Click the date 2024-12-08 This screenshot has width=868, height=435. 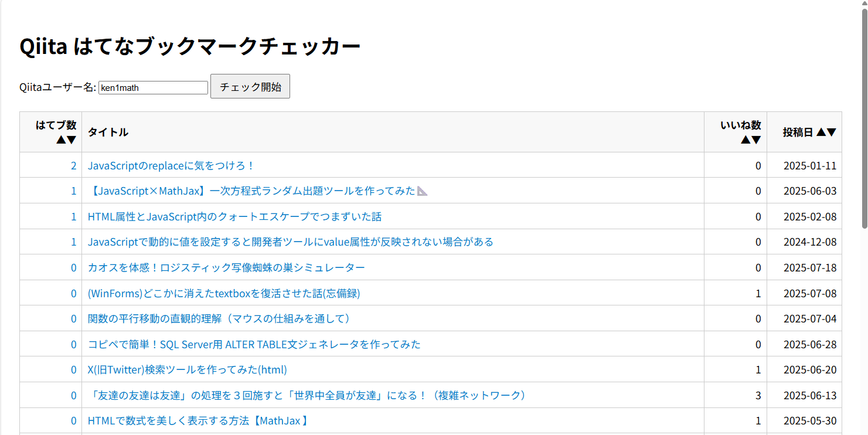pyautogui.click(x=810, y=242)
